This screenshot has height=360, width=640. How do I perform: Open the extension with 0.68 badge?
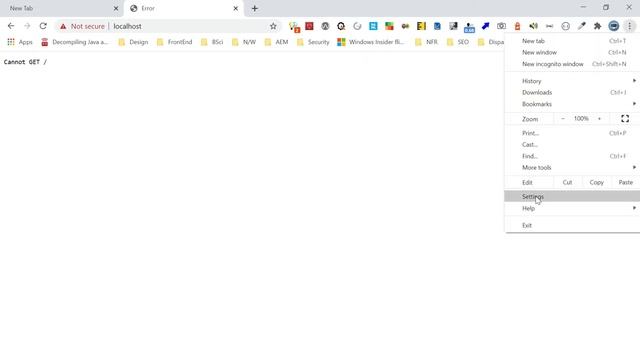tap(469, 27)
